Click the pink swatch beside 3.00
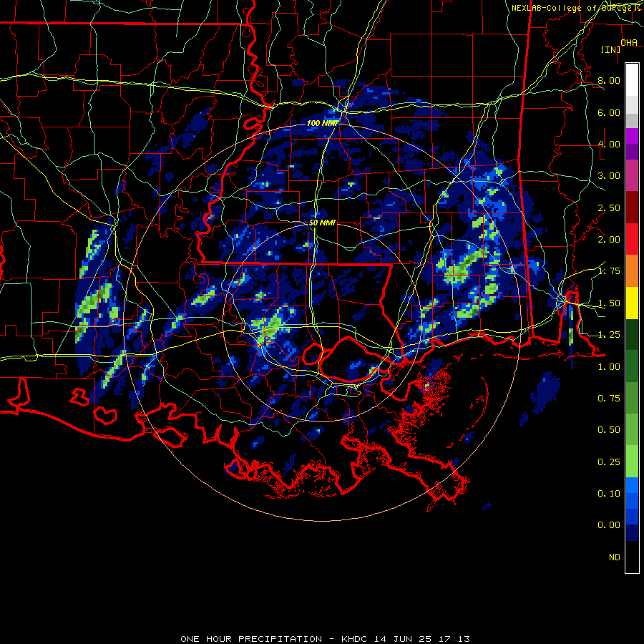The width and height of the screenshot is (644, 644). [632, 175]
